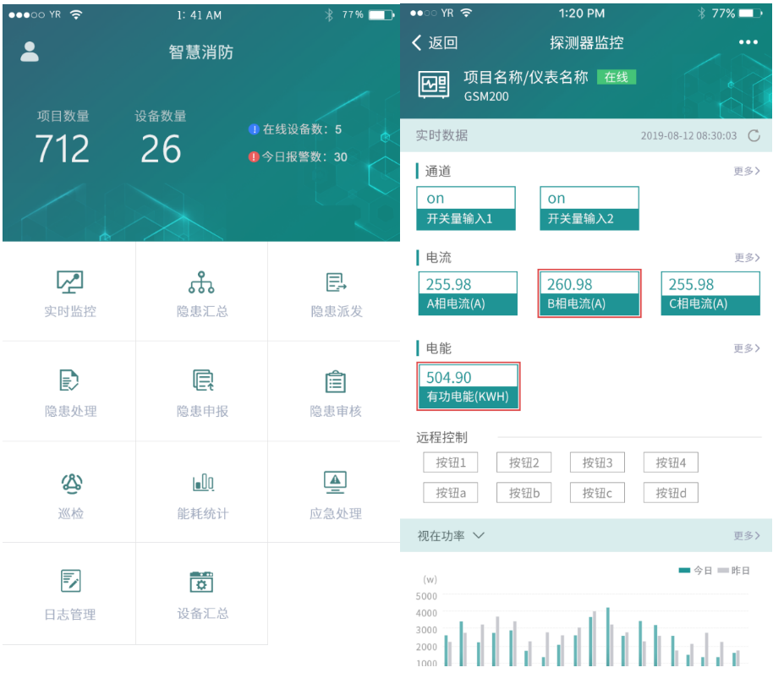
Task: Toggle 开关量输入2 channel switch
Action: (x=589, y=207)
